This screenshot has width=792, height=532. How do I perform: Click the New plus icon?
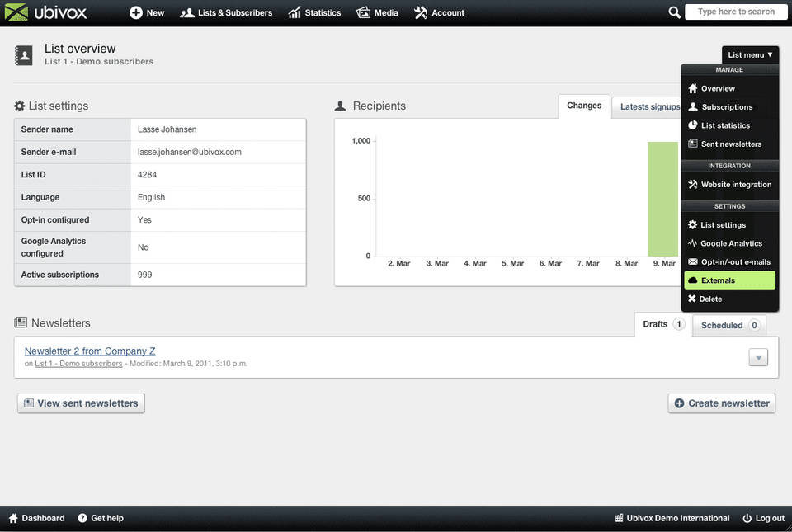pyautogui.click(x=135, y=12)
